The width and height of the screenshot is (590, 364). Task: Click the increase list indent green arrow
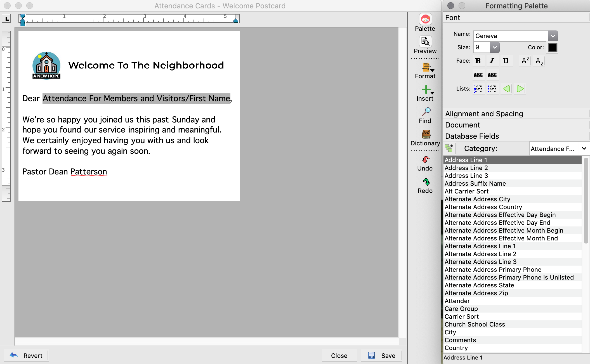520,89
